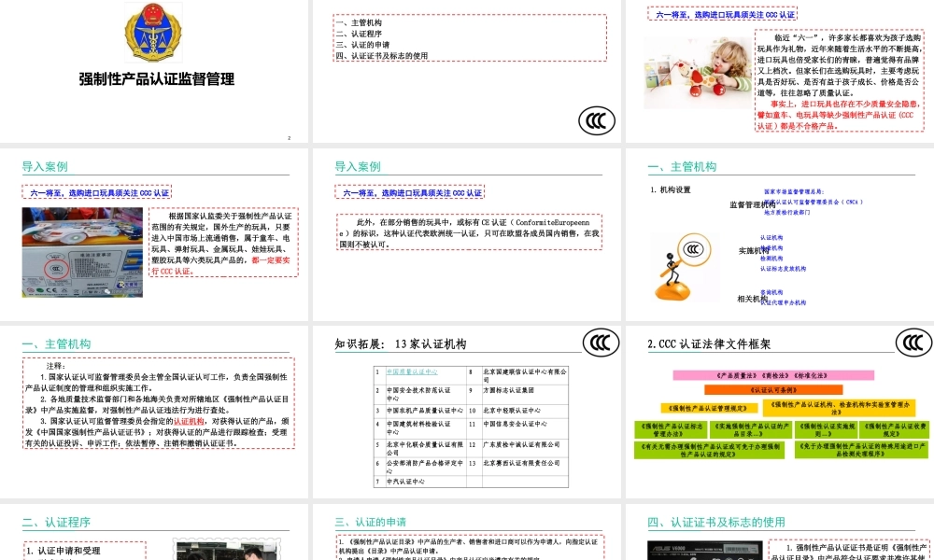Image resolution: width=934 pixels, height=560 pixels.
Task: Click the 六一将至选购进口玩具 highlighted banner
Action: tap(720, 14)
